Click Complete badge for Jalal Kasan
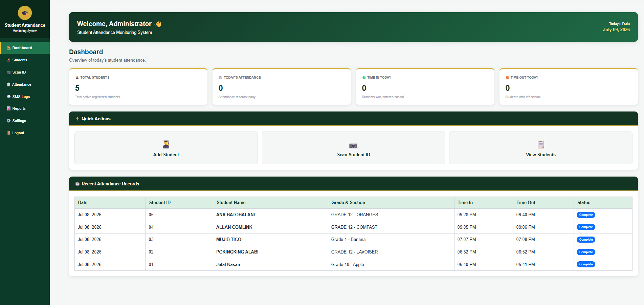This screenshot has width=644, height=305. tap(586, 264)
